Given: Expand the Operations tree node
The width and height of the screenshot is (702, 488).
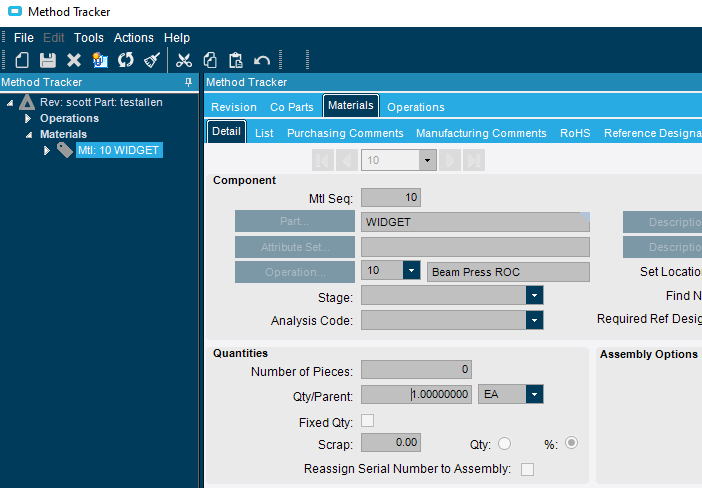Looking at the screenshot, I should click(x=28, y=118).
